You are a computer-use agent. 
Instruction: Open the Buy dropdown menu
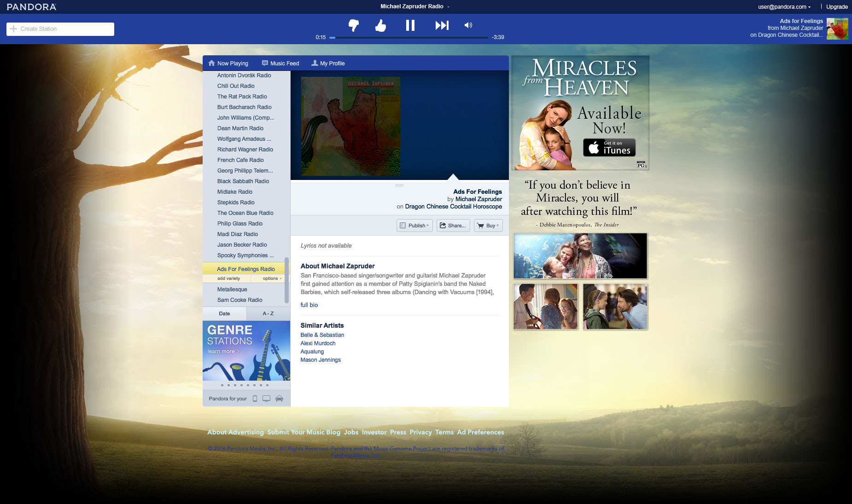click(488, 226)
